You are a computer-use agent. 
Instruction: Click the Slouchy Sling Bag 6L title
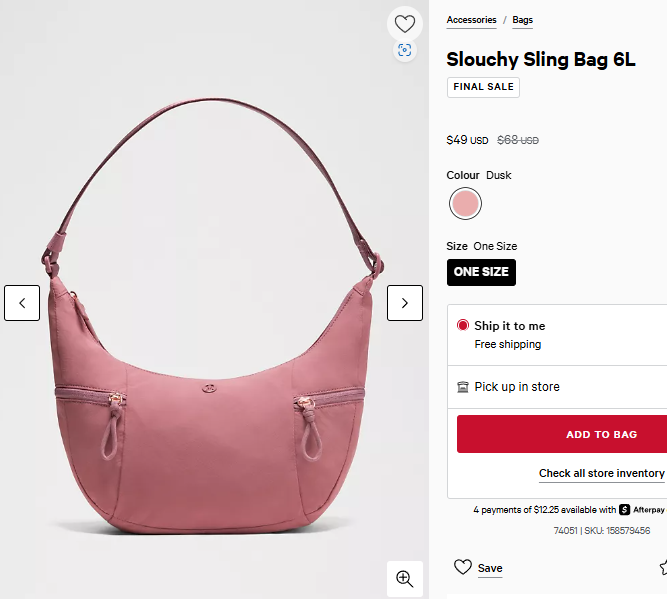tap(540, 59)
